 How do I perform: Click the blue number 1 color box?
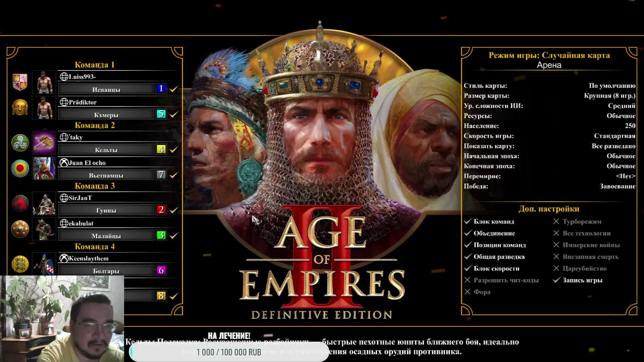click(161, 88)
